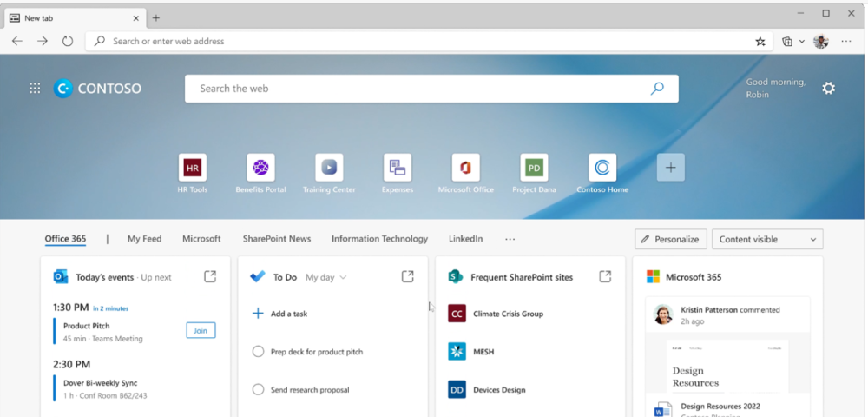Open the Information Technology tab
Screen dimensions: 868x417
click(380, 239)
